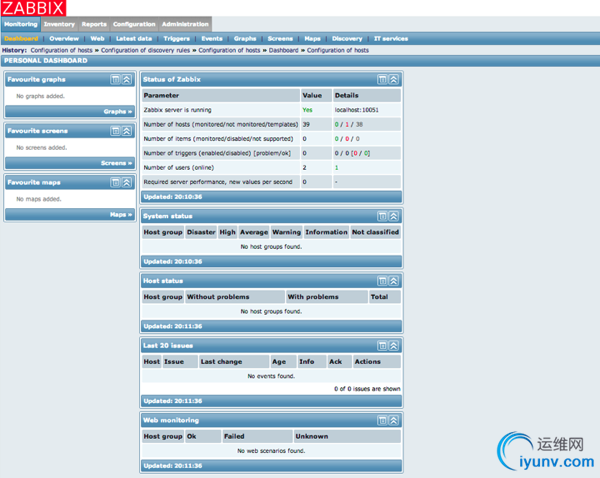Open Web monitoring widget menu icon
Image resolution: width=600 pixels, height=478 pixels.
(382, 421)
